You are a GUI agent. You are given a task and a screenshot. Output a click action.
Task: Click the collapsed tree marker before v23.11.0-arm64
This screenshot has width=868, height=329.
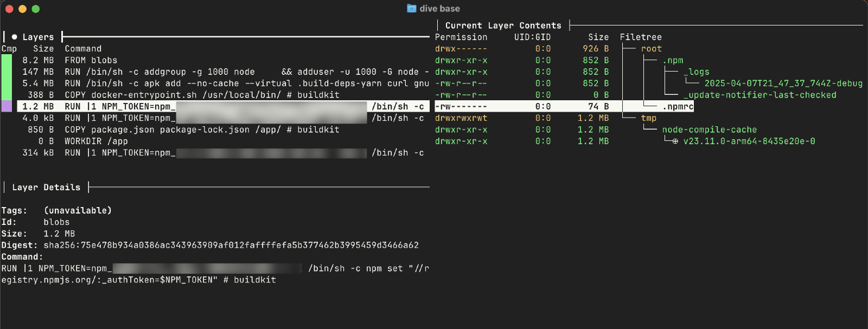(675, 141)
